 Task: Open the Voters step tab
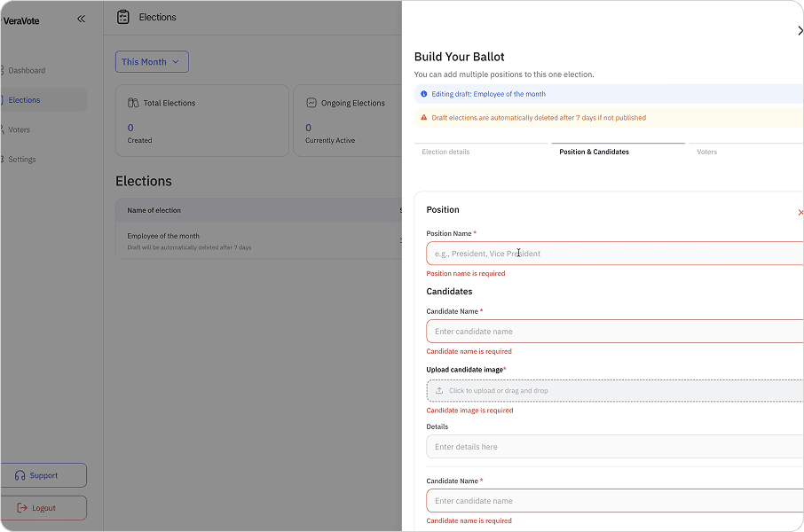click(706, 152)
